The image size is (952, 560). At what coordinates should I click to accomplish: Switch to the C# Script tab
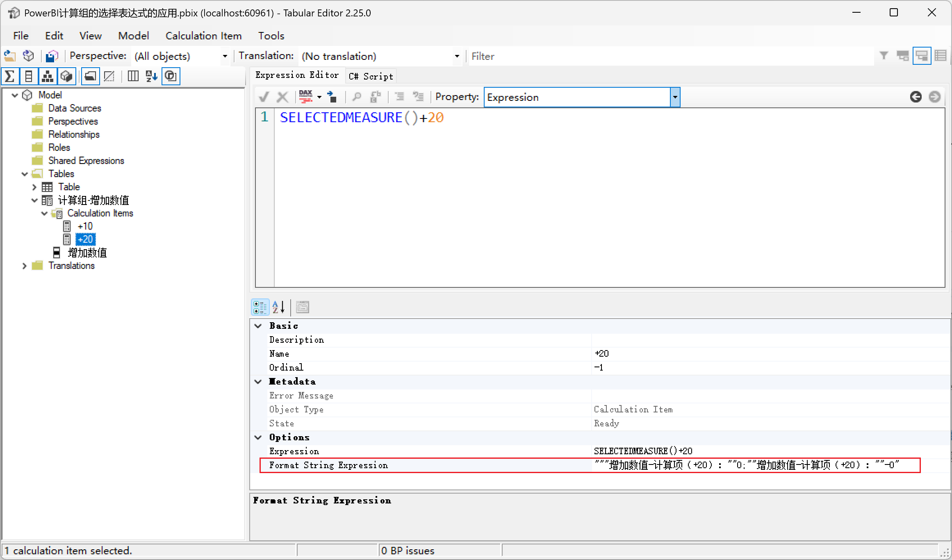(371, 76)
